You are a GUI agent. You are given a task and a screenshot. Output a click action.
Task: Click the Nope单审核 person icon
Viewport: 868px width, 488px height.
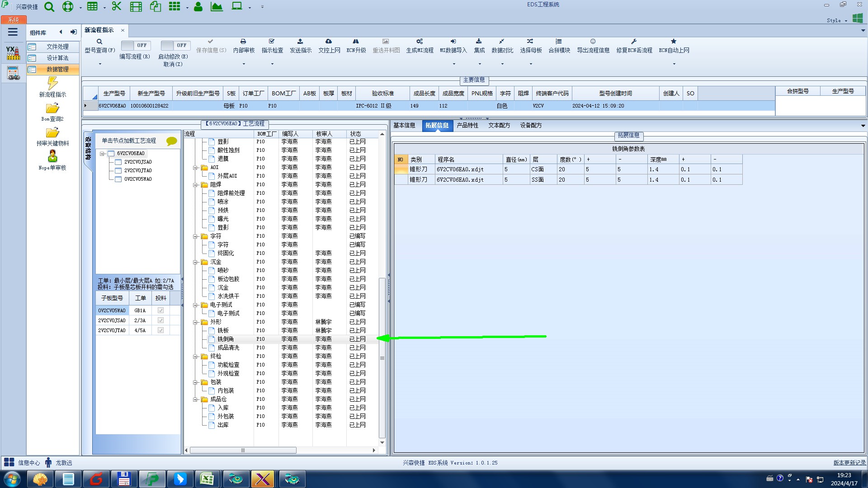[52, 156]
